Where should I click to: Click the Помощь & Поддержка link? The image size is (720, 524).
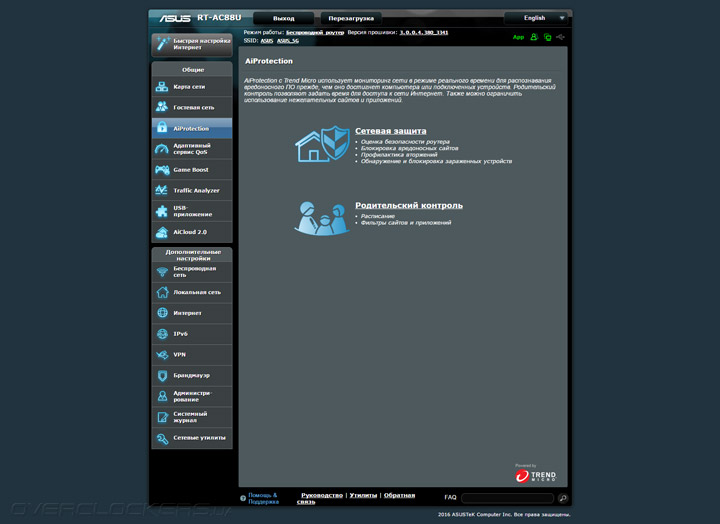pyautogui.click(x=263, y=498)
